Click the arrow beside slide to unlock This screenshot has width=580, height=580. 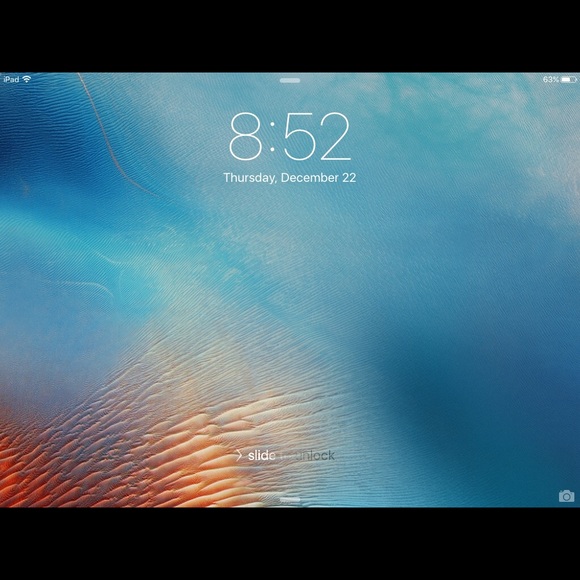[239, 455]
